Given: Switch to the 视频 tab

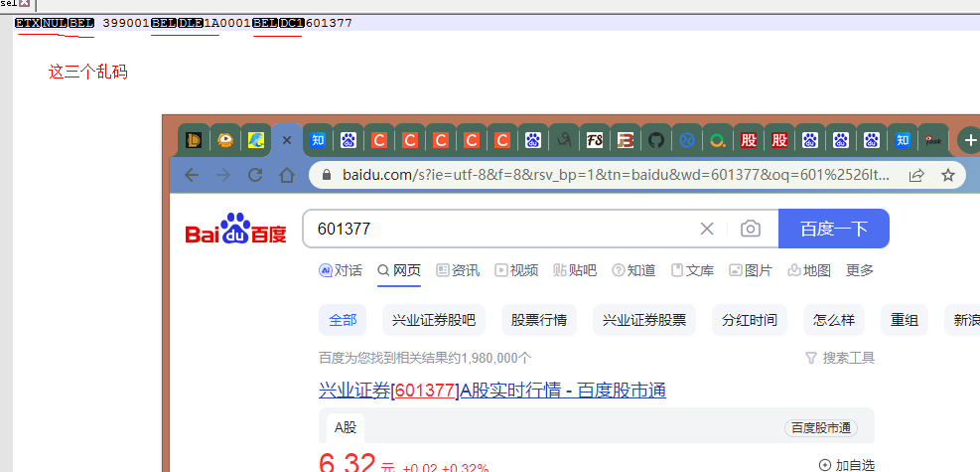Looking at the screenshot, I should pos(516,270).
